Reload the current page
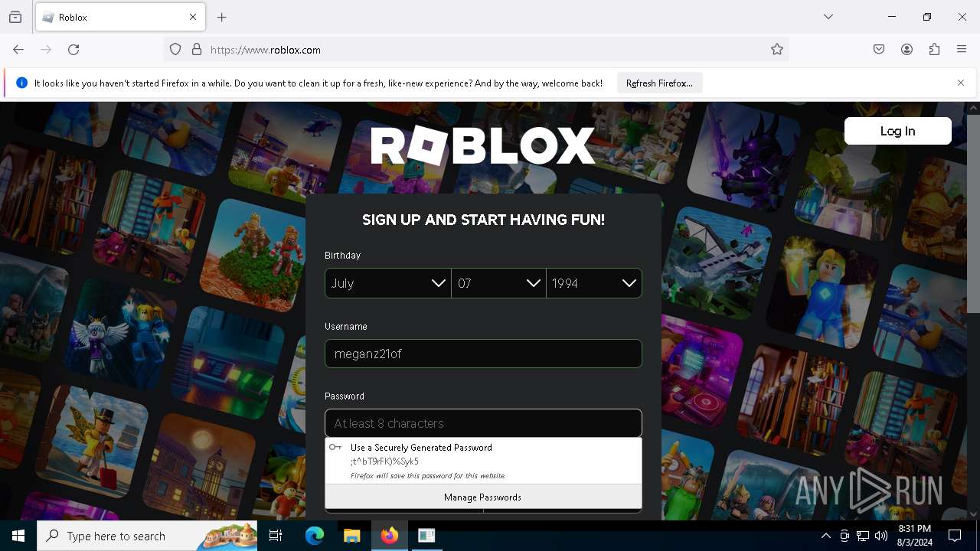980x551 pixels. [x=73, y=50]
